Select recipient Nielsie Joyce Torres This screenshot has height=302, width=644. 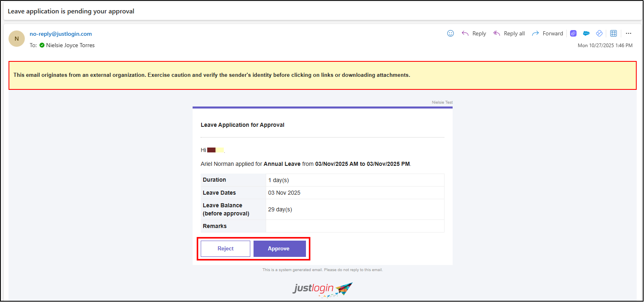pos(70,45)
